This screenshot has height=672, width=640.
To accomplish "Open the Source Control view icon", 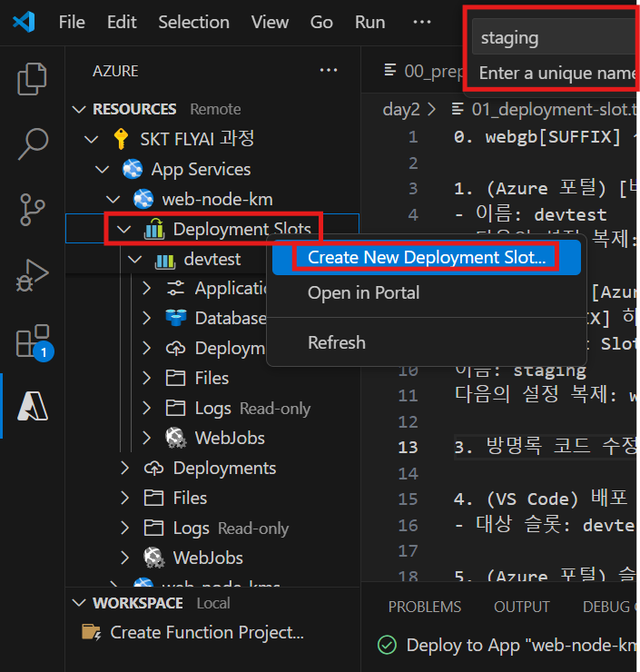I will [32, 210].
